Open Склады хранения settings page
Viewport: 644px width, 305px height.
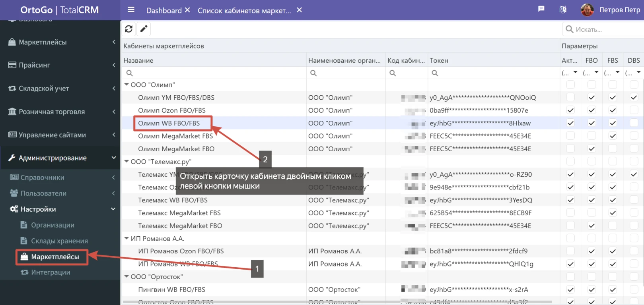click(x=59, y=241)
